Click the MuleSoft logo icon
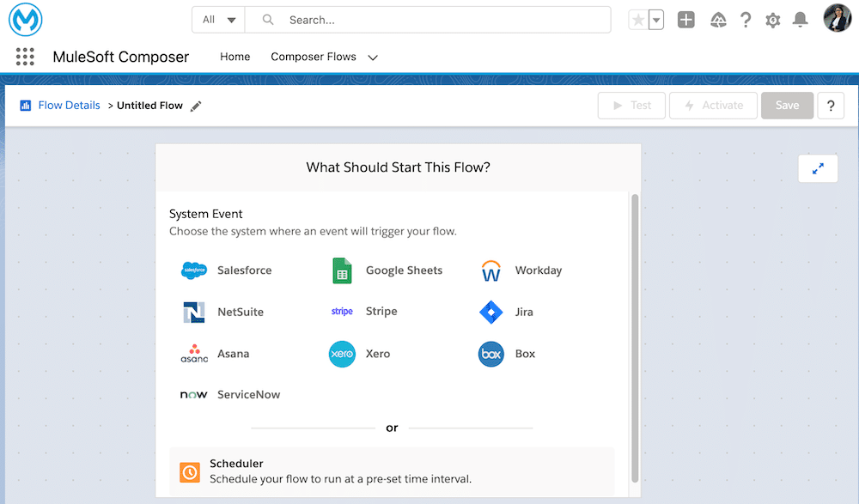Screen dimensions: 859x504 click(x=25, y=20)
